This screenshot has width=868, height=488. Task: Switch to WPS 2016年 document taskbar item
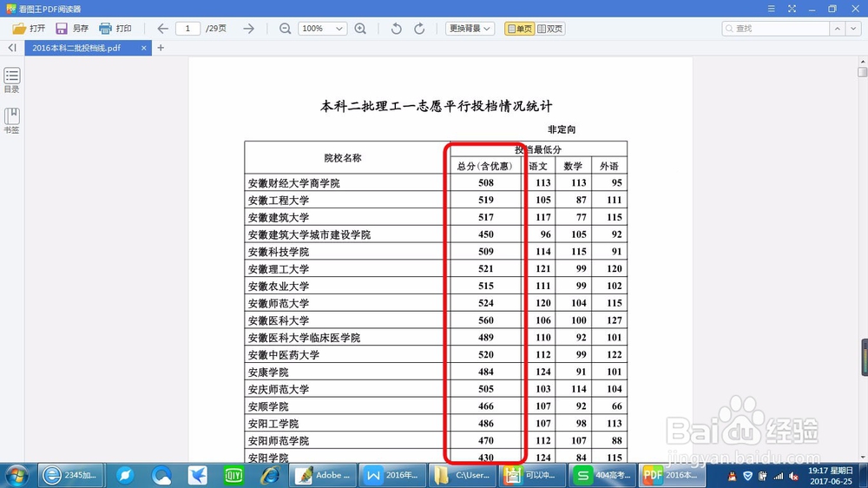(x=392, y=475)
